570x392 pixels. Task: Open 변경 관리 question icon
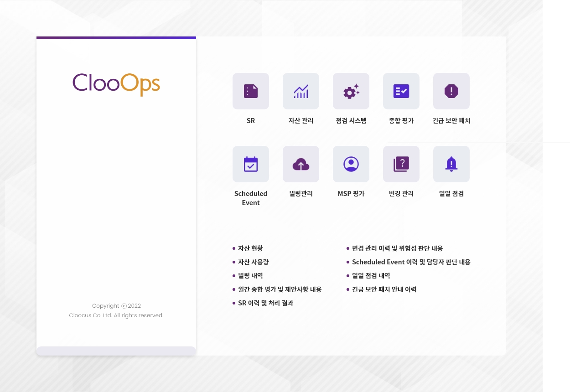(x=401, y=164)
